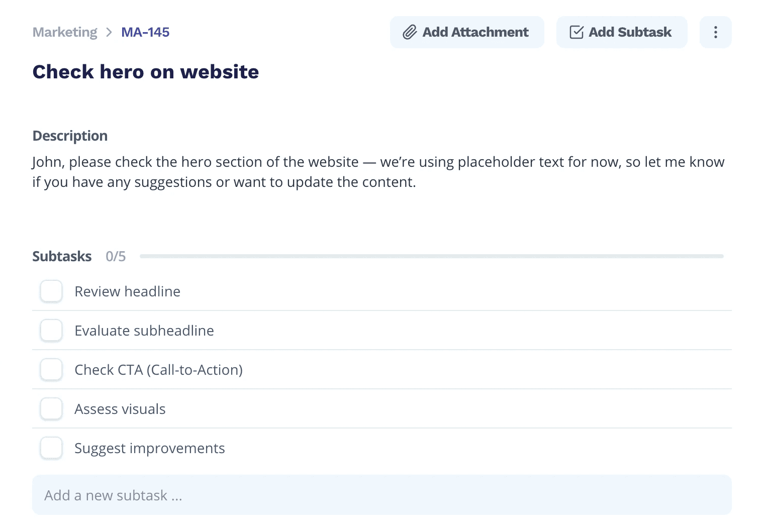
Task: Select the MA-145 task link
Action: [x=145, y=32]
